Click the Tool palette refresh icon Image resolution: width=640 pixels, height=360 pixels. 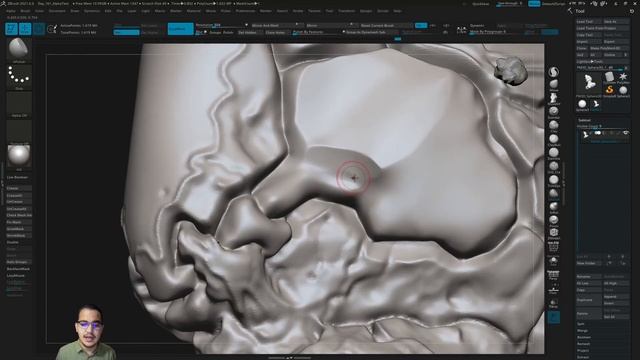tap(632, 11)
